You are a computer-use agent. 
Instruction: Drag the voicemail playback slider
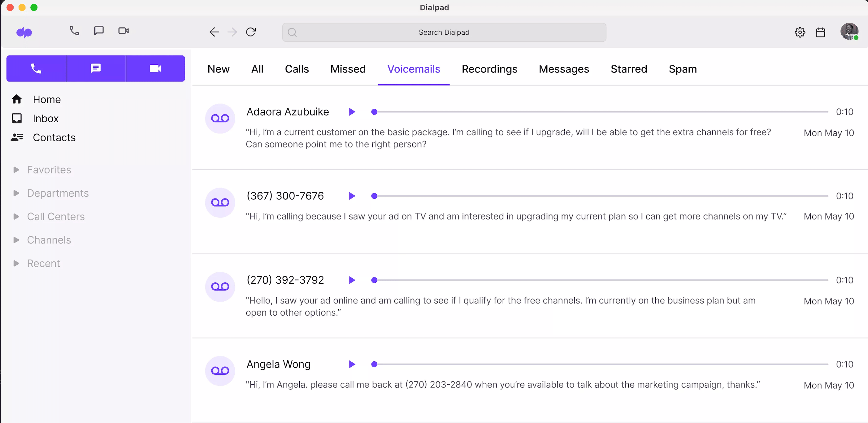coord(374,112)
